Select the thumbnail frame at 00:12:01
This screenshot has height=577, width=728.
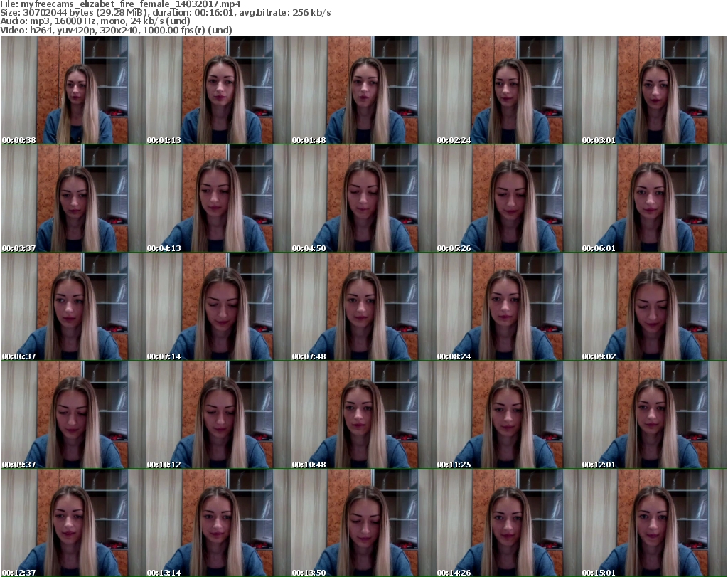pos(654,415)
